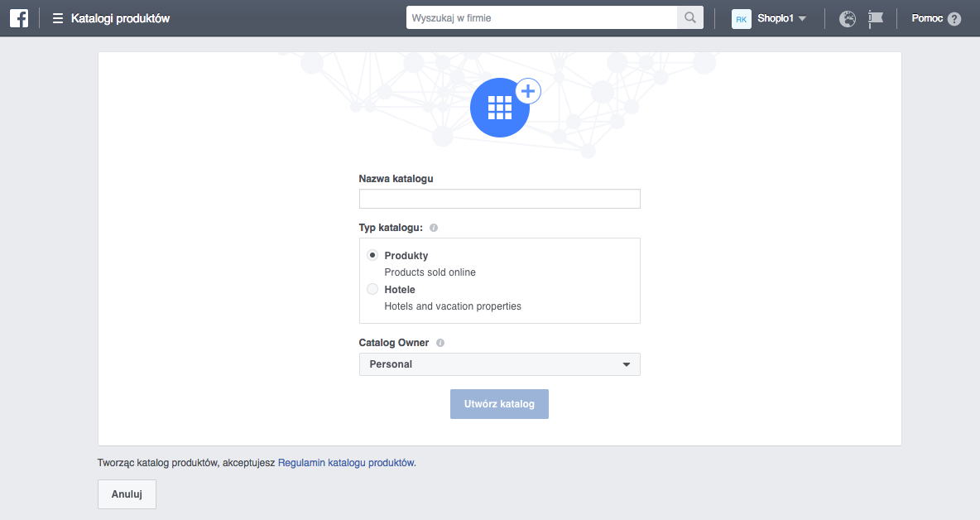Open the Katalogi produktów menu title

(120, 19)
